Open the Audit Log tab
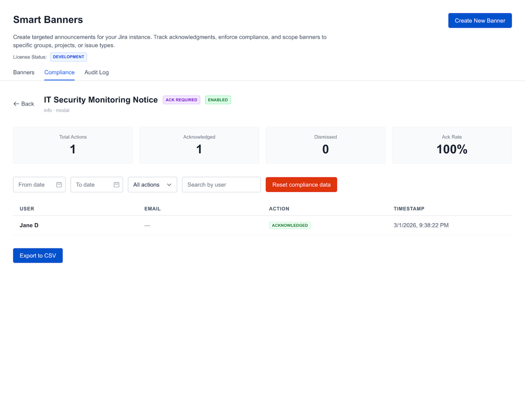 pos(96,72)
